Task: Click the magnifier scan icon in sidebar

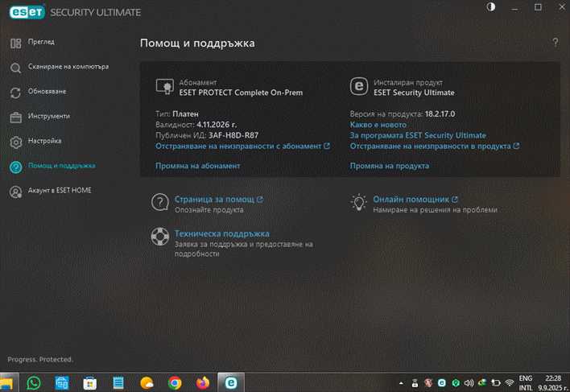Action: (15, 68)
